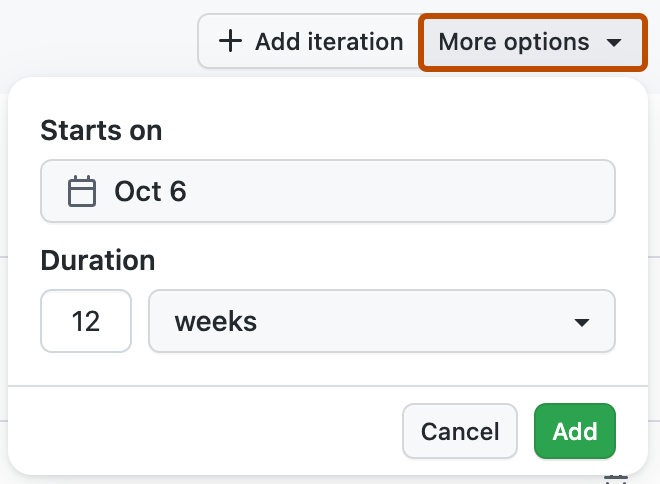Click the Add iteration text label
The height and width of the screenshot is (484, 660).
pyautogui.click(x=329, y=42)
